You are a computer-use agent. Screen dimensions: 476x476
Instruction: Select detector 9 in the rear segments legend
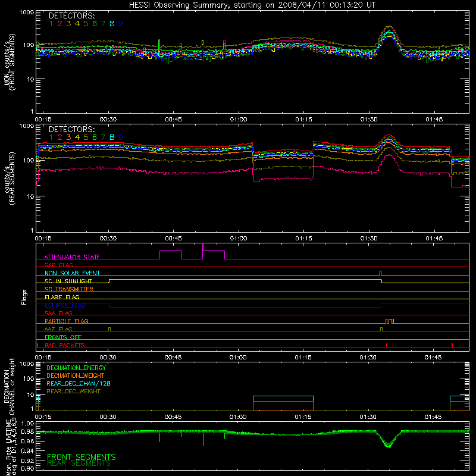click(121, 137)
